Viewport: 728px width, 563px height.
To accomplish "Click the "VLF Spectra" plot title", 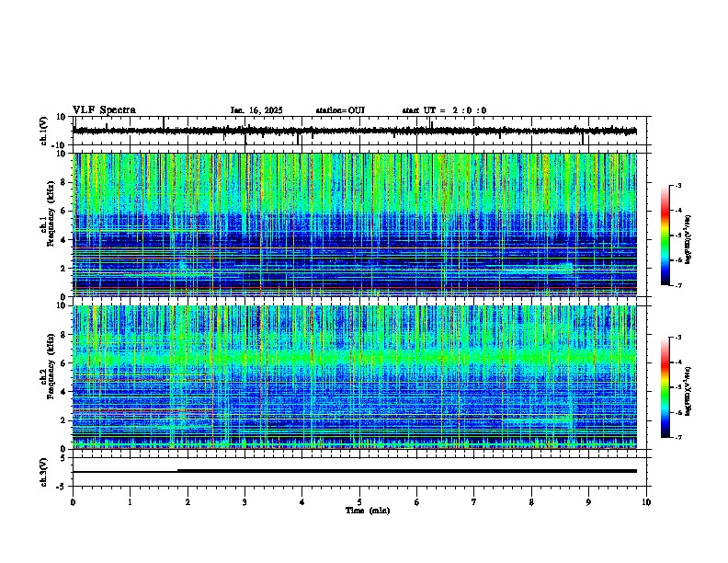I will (104, 110).
